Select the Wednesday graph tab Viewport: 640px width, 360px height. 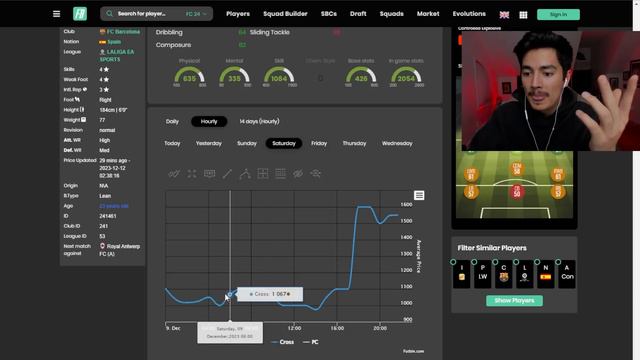click(x=397, y=143)
